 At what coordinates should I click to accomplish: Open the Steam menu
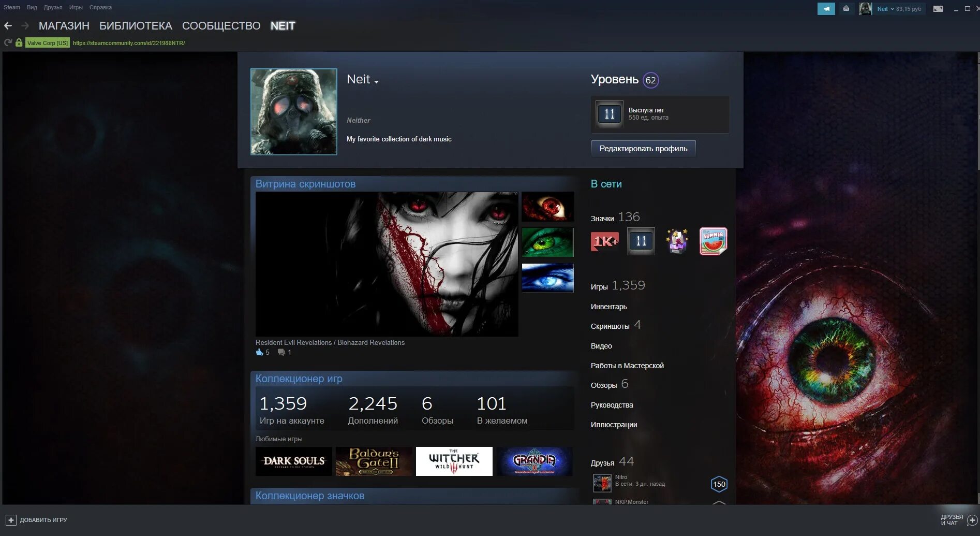[x=12, y=7]
